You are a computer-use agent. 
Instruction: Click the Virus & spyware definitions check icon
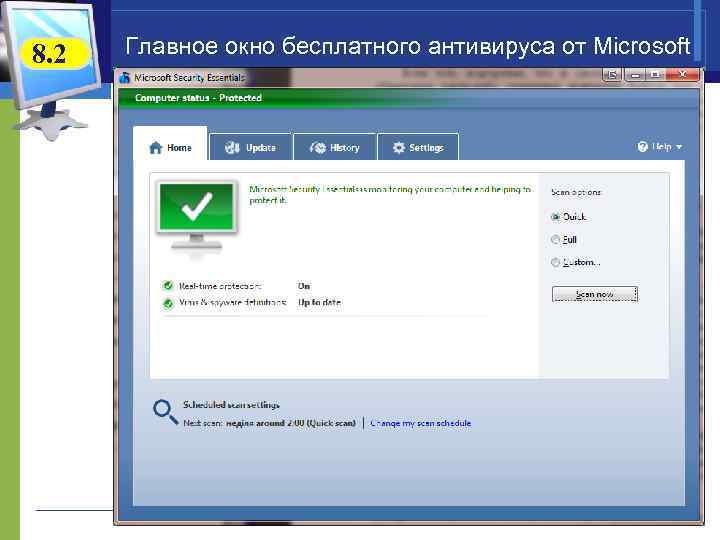tap(168, 303)
